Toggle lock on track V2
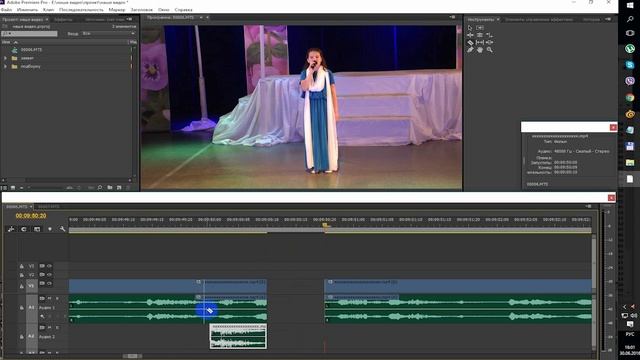 22,275
